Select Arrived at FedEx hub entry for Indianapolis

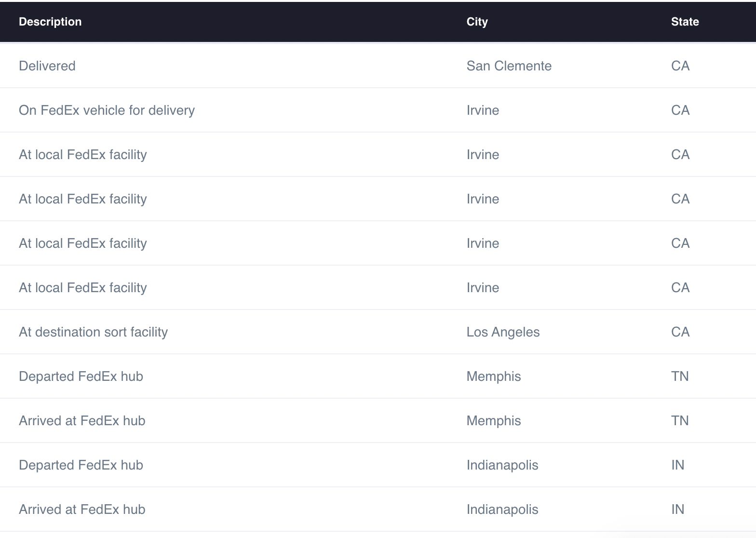(x=82, y=510)
